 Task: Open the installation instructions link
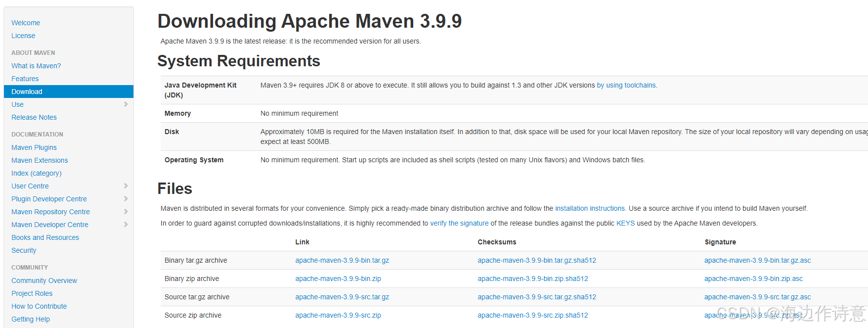(x=590, y=208)
